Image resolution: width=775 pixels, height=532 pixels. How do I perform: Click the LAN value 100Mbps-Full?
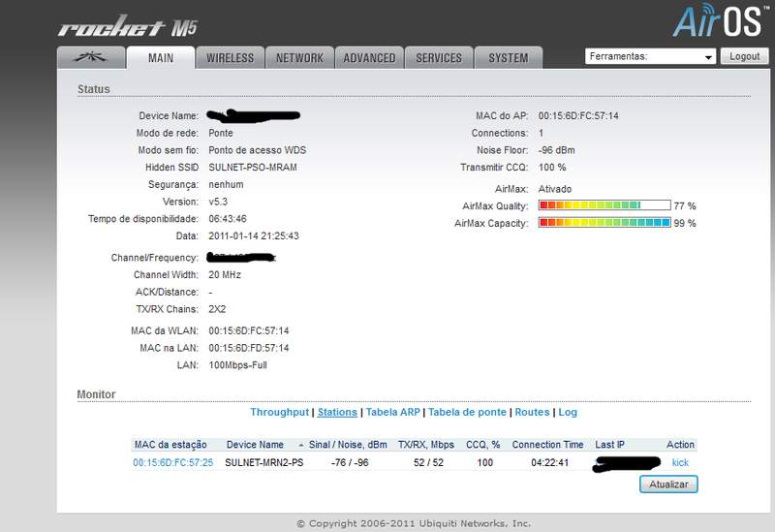[x=237, y=365]
